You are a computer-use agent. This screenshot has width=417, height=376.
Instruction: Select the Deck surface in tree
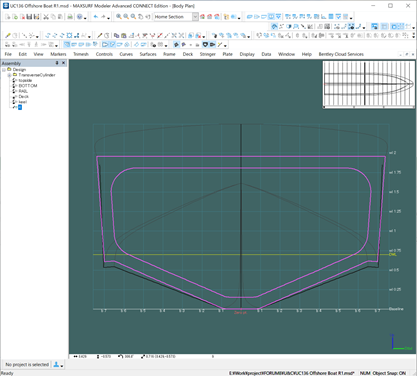(23, 96)
